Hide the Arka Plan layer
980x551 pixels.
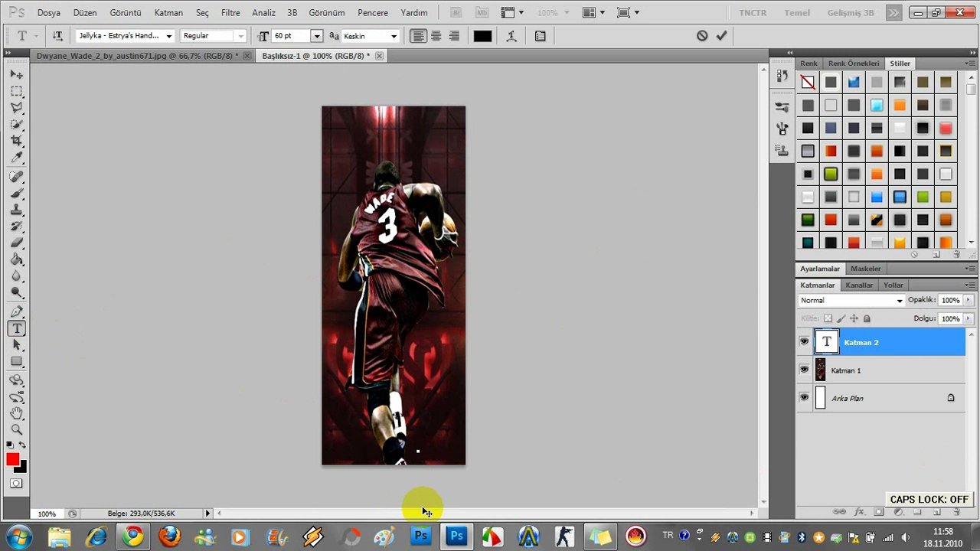[804, 398]
